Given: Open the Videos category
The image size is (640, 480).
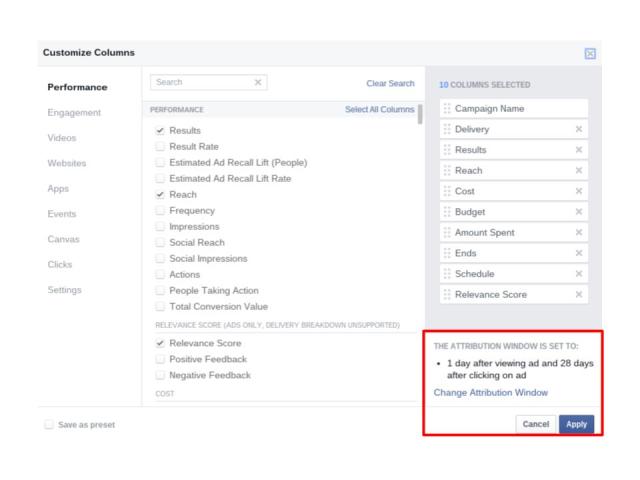Looking at the screenshot, I should pyautogui.click(x=62, y=138).
